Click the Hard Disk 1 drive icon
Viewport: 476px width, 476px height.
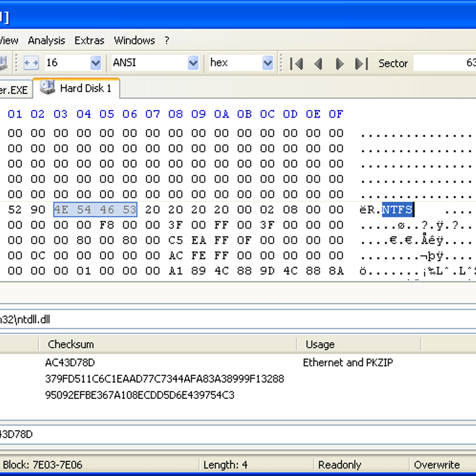(x=47, y=88)
